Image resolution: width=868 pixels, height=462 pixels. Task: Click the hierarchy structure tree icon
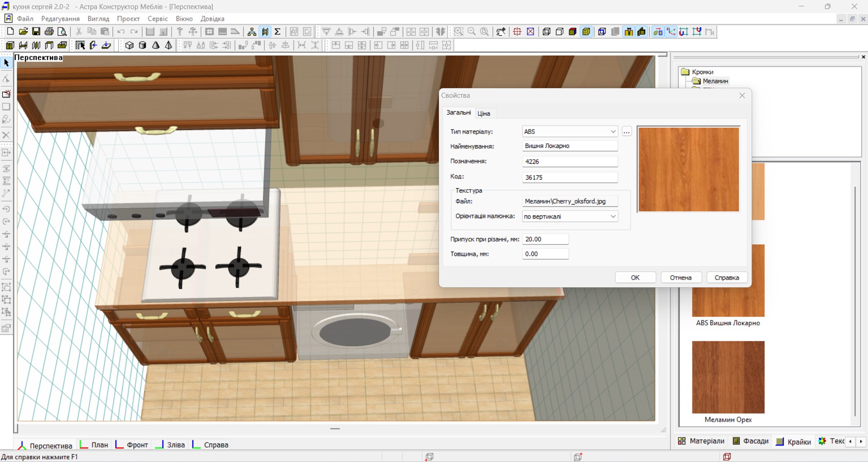pyautogui.click(x=252, y=32)
